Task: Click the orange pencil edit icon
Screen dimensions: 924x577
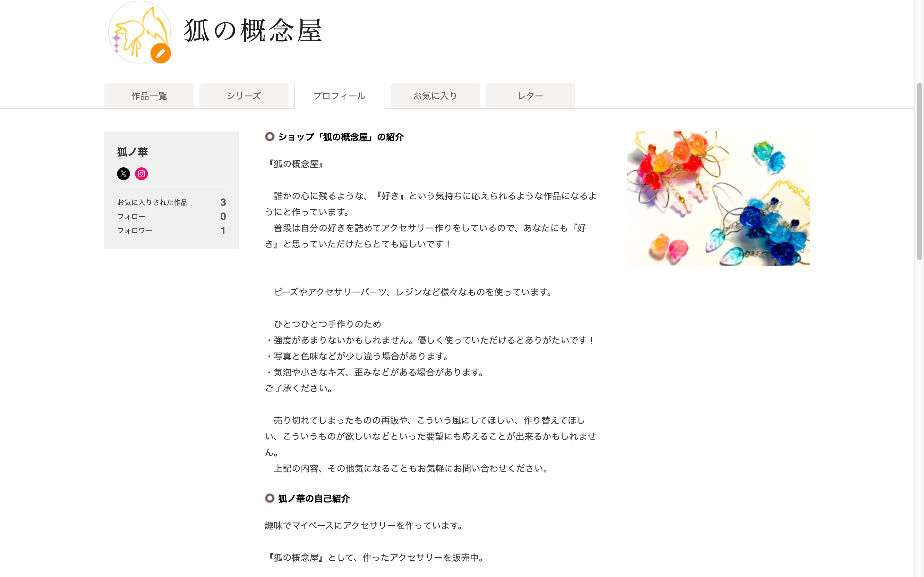Action: (160, 54)
